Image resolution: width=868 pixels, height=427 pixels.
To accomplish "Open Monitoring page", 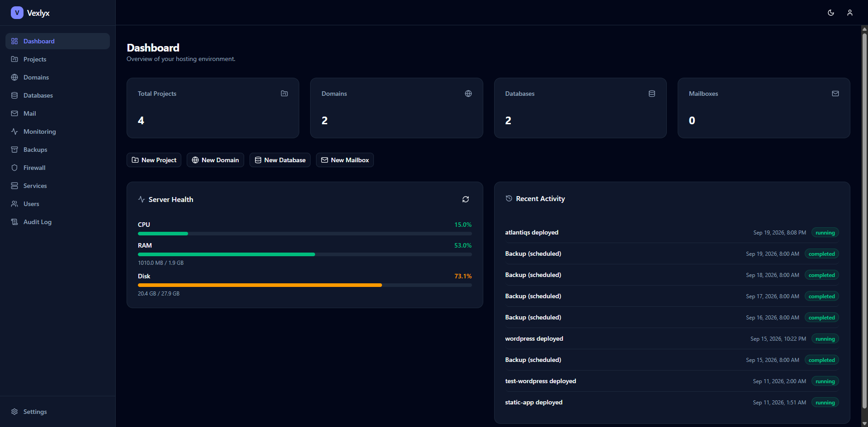I will [57, 131].
